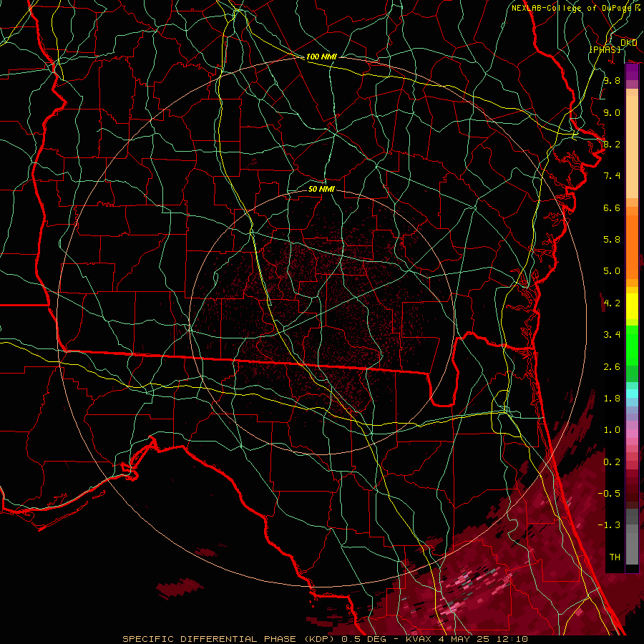Click the 6.6 scale value
This screenshot has width=644, height=644.
click(x=612, y=208)
